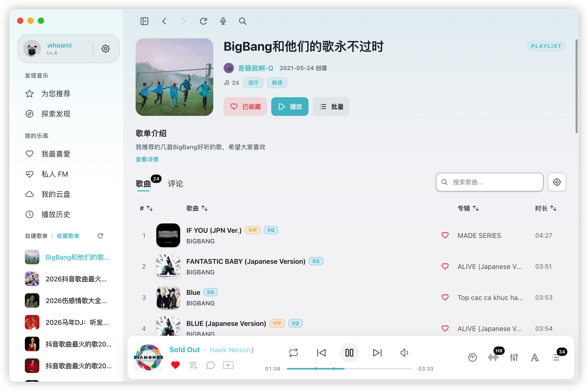Sort by 歌曲 column
588x391 pixels.
pos(197,208)
